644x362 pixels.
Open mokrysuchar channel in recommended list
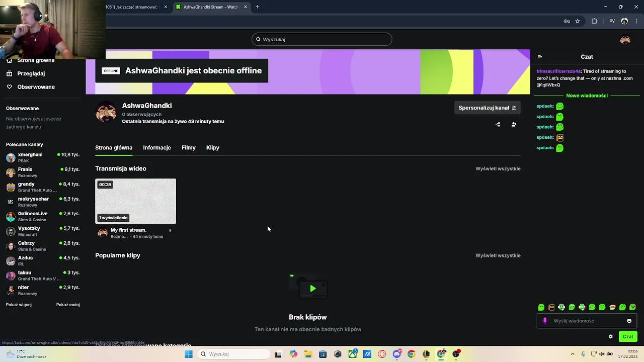(x=43, y=202)
